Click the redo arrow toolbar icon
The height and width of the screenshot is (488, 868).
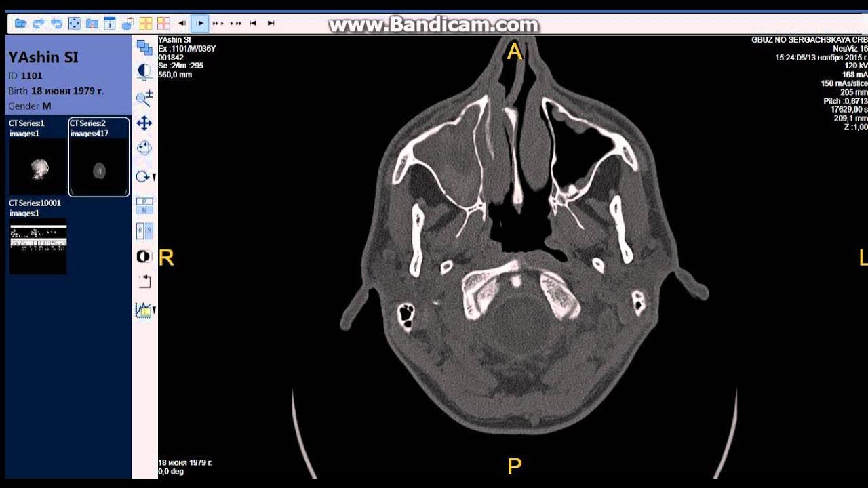[x=38, y=24]
